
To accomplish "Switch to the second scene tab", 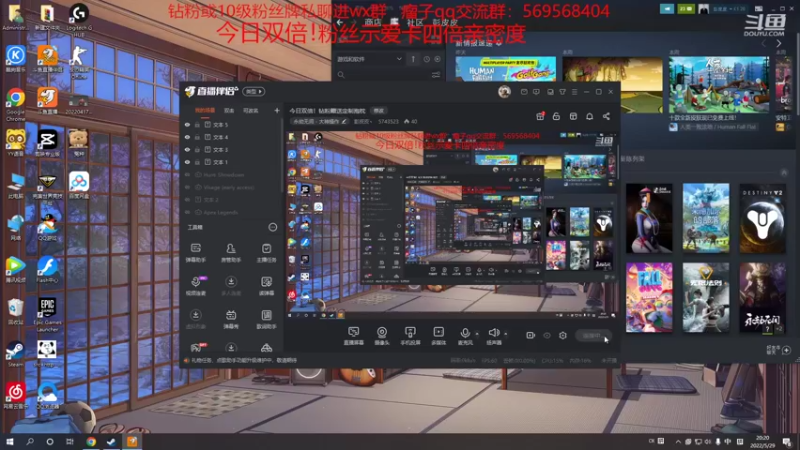I will 229,110.
